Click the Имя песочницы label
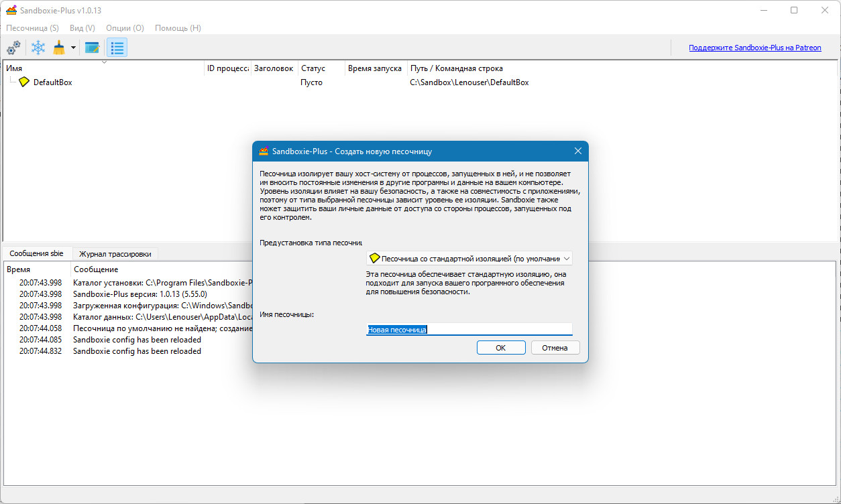Viewport: 841px width, 504px height. click(287, 314)
